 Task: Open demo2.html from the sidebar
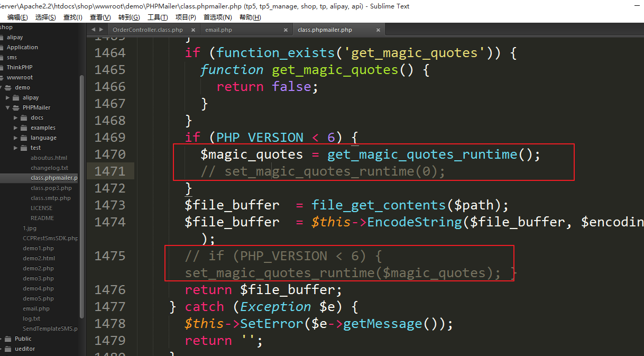tap(39, 258)
